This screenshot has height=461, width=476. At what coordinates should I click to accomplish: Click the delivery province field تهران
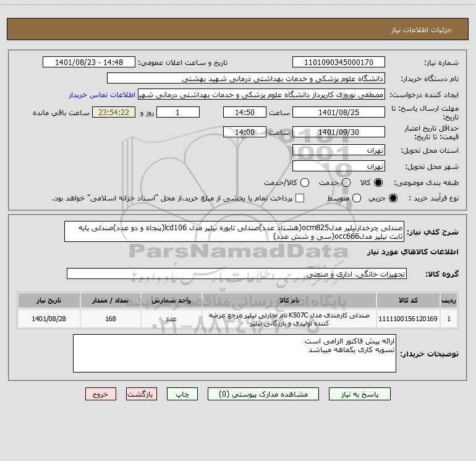[339, 150]
